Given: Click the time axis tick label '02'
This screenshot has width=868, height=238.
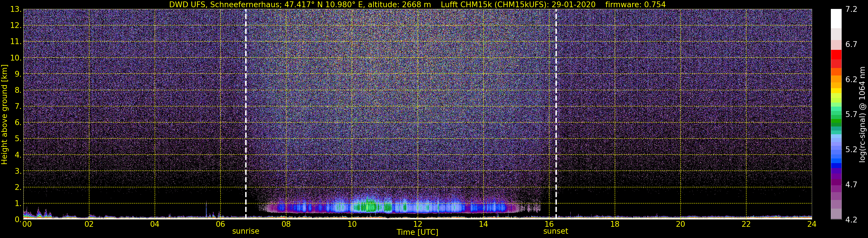Looking at the screenshot, I should pyautogui.click(x=89, y=224).
